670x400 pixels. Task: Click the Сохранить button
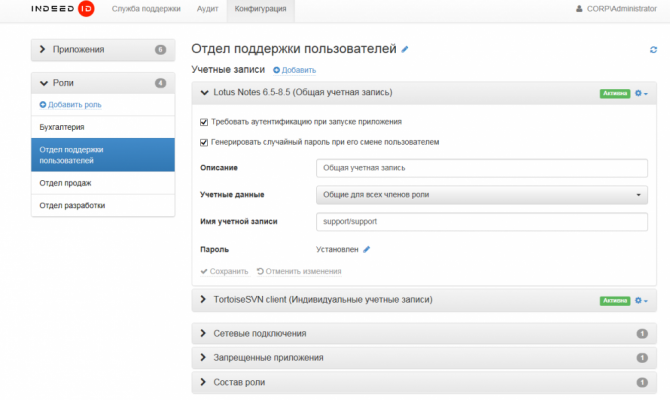[224, 271]
